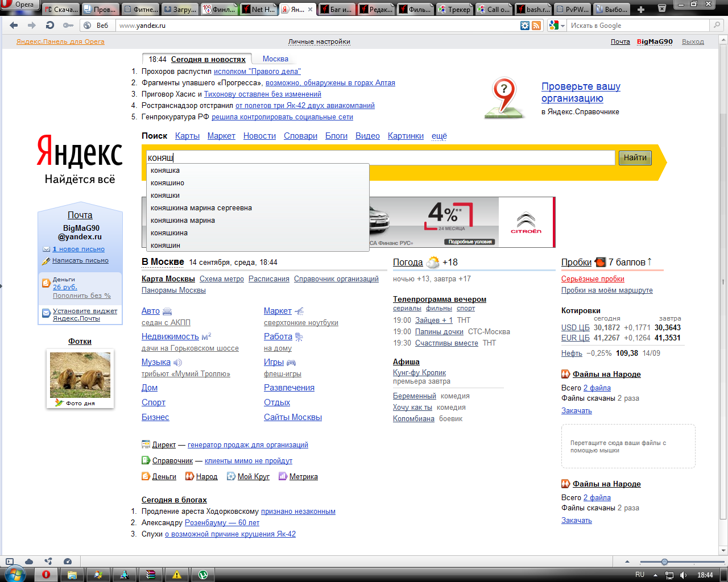Open the Карты search tab
The height and width of the screenshot is (582, 728).
click(187, 136)
